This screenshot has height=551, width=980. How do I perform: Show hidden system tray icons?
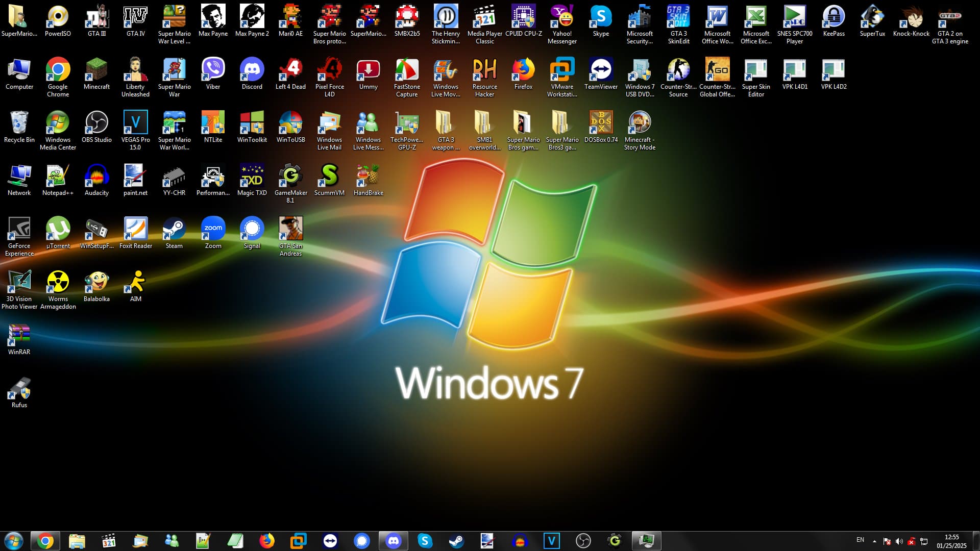tap(874, 541)
